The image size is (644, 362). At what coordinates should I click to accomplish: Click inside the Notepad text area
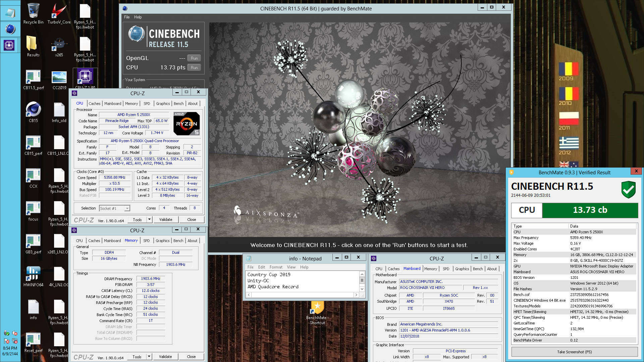303,281
